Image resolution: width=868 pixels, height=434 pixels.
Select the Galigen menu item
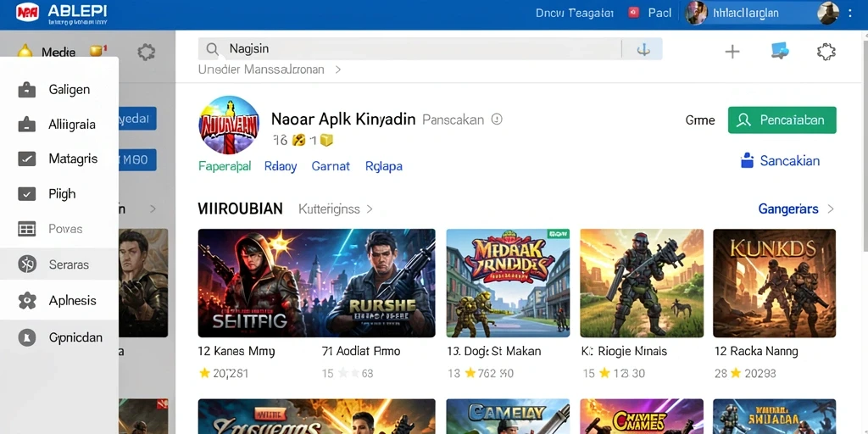coord(59,89)
